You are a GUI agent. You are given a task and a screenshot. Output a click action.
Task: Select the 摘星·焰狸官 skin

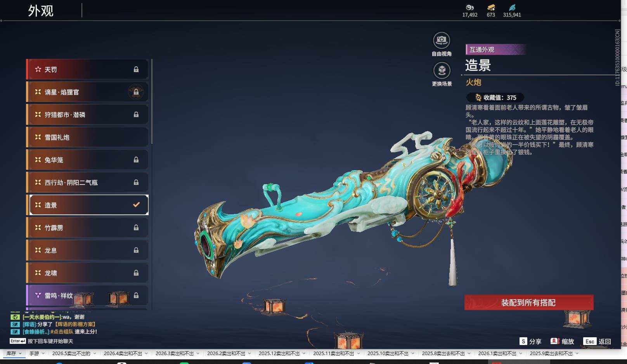87,92
